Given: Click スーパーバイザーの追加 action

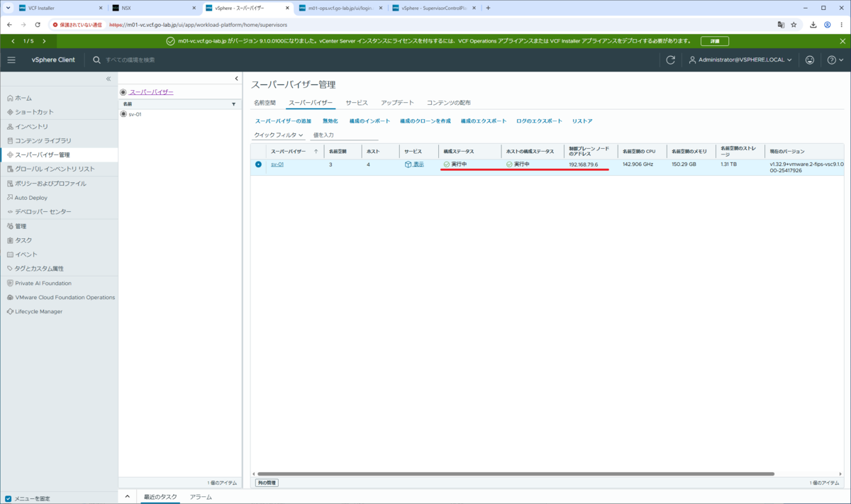Looking at the screenshot, I should (x=283, y=121).
